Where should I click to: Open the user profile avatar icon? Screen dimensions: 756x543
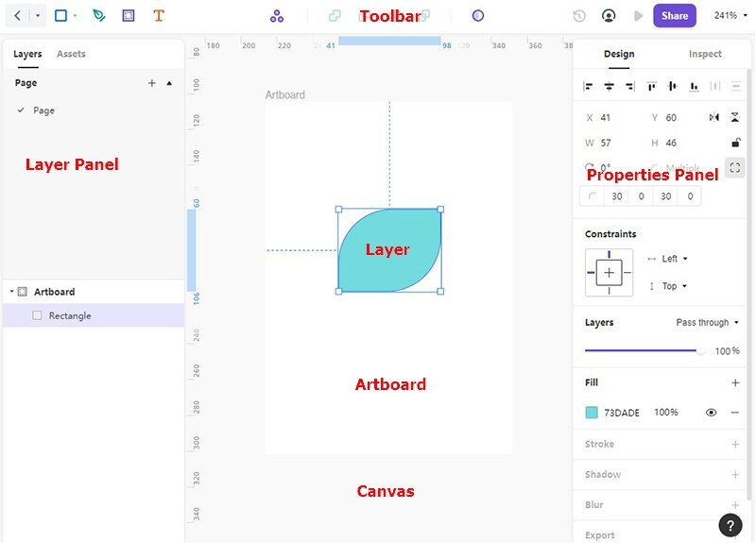coord(609,16)
